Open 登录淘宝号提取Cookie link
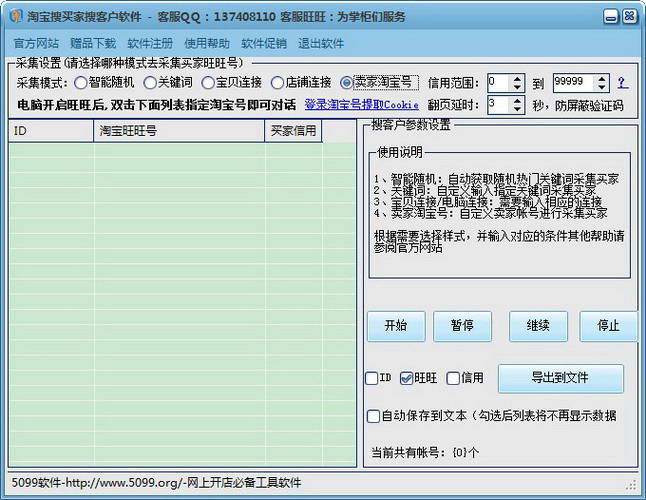The width and height of the screenshot is (646, 500). (361, 105)
